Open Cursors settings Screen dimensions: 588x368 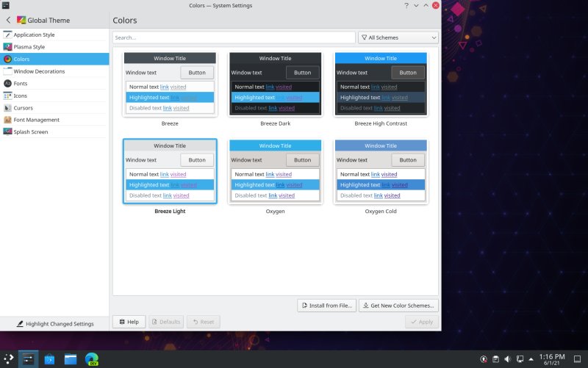coord(23,108)
